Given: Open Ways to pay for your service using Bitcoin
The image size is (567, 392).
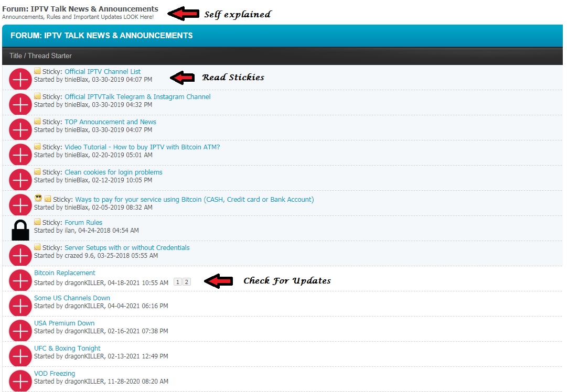Looking at the screenshot, I should click(195, 200).
